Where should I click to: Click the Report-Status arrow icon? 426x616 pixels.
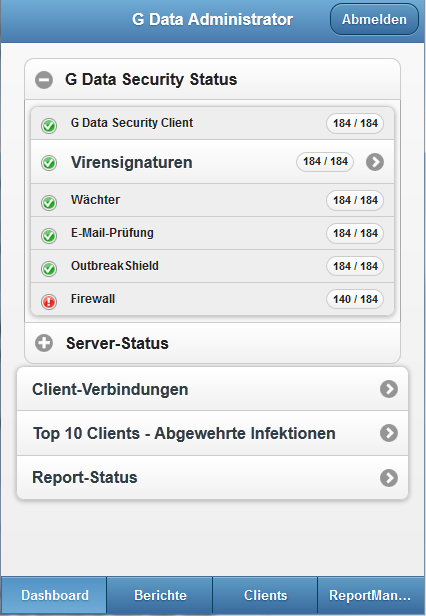click(x=389, y=478)
